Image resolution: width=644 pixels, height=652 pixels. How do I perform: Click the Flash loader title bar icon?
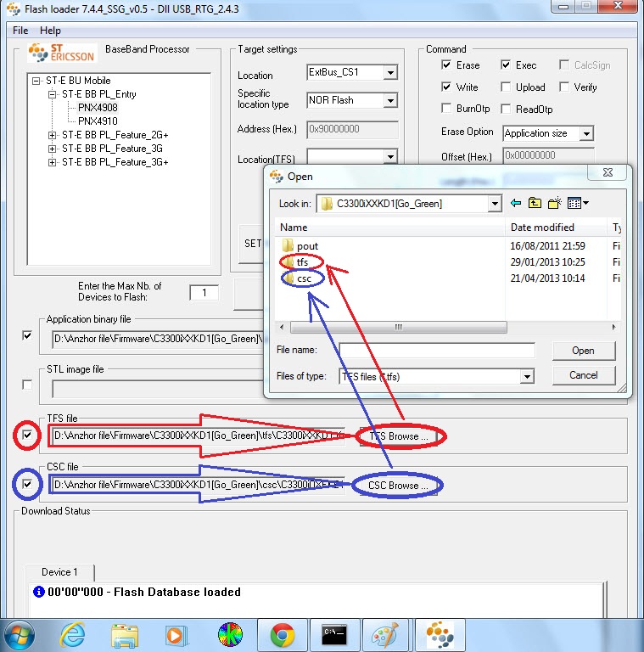(x=14, y=8)
